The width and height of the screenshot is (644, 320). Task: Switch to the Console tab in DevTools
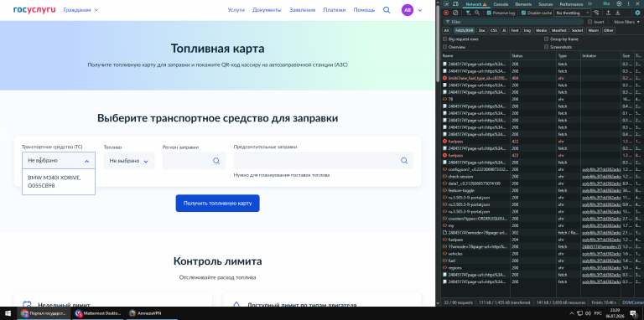(501, 4)
